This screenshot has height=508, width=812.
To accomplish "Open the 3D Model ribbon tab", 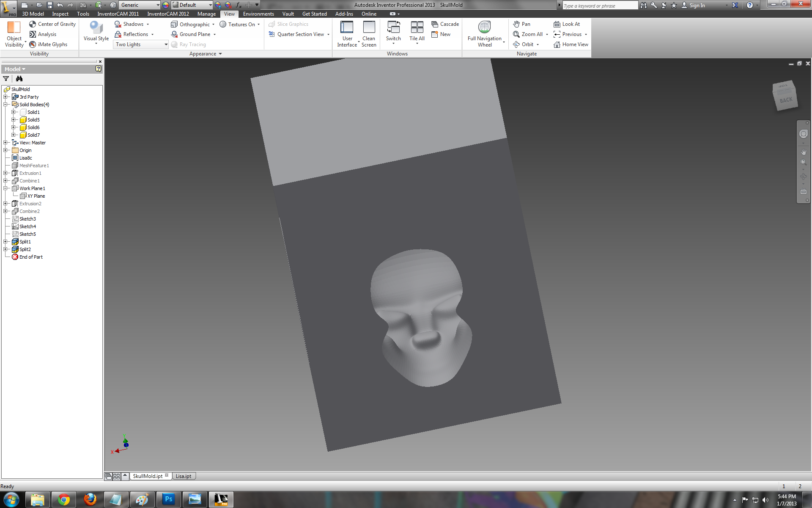I will (33, 14).
